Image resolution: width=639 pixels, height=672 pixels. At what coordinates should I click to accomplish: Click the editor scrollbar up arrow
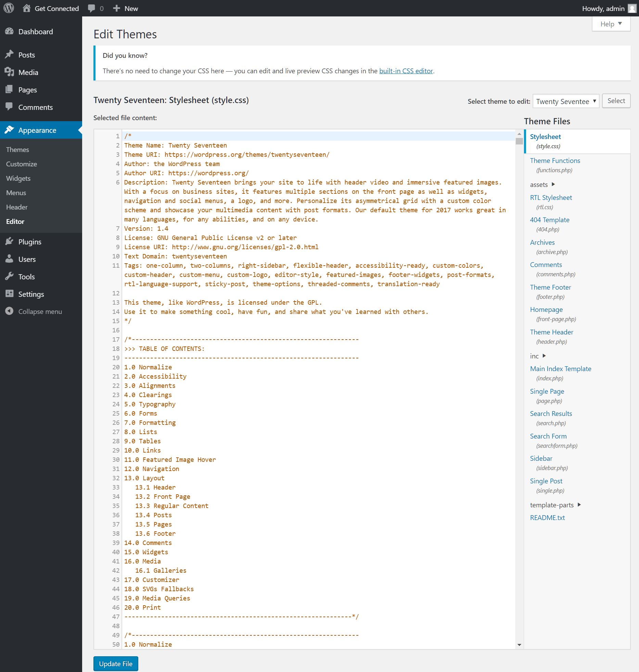519,134
